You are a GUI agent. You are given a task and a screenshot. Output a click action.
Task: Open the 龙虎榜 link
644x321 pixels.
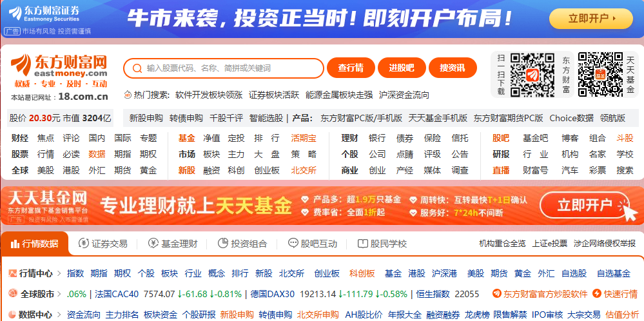tap(477, 315)
